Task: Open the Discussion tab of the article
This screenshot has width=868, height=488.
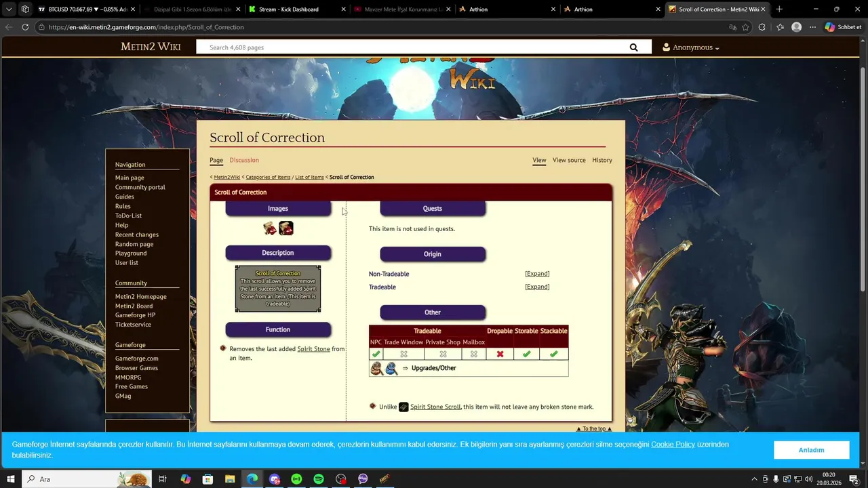Action: click(244, 160)
